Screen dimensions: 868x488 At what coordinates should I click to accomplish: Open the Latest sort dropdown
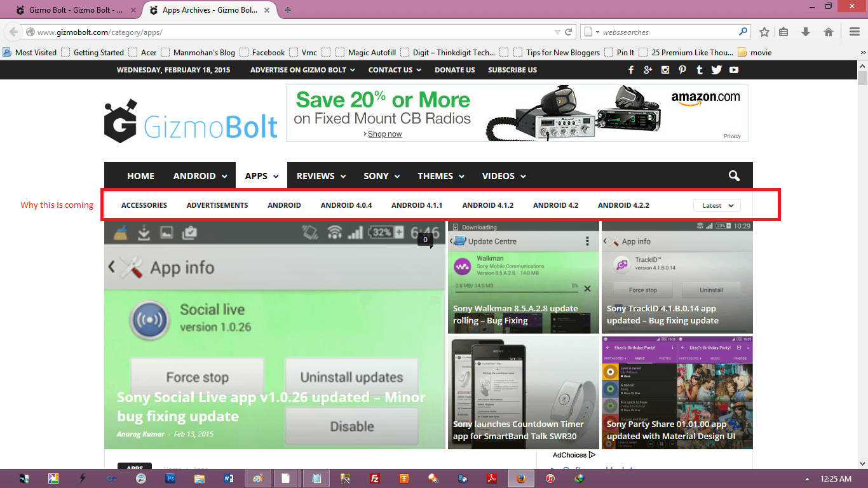(717, 205)
